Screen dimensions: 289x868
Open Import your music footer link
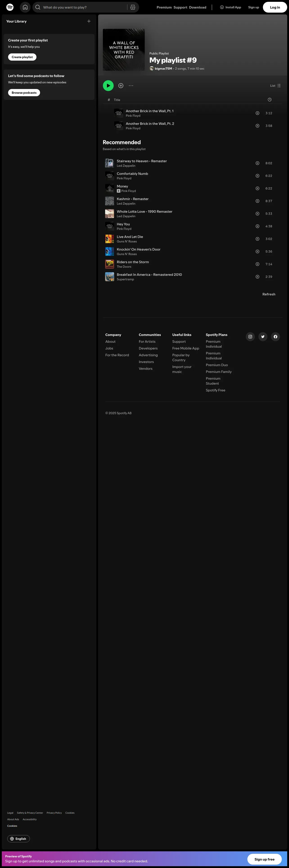click(x=182, y=369)
